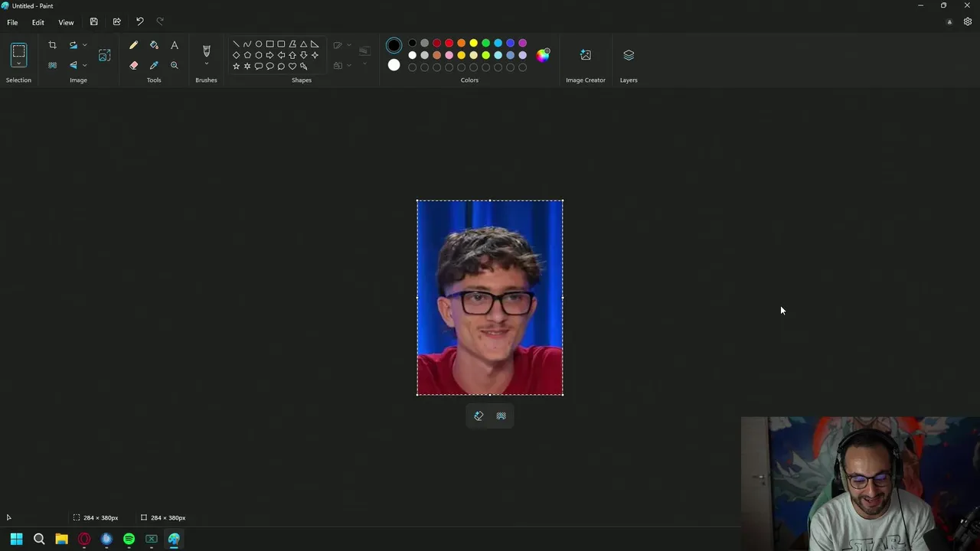
Task: Choose the Line shape
Action: (236, 44)
